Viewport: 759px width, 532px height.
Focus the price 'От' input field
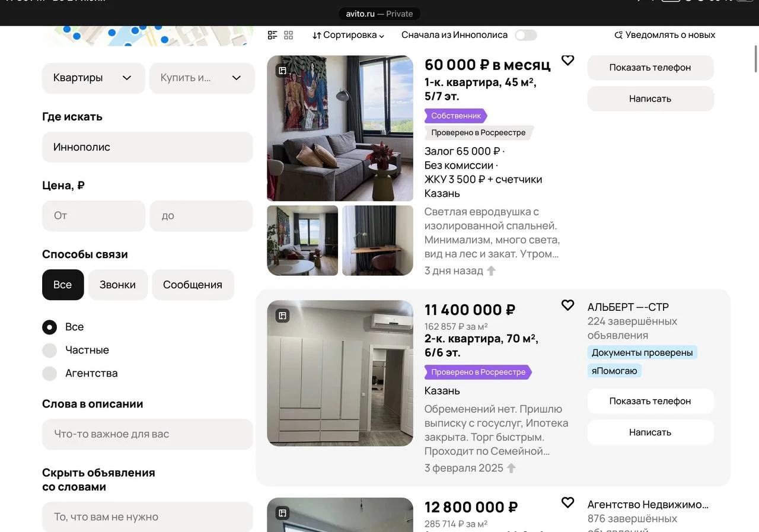94,216
